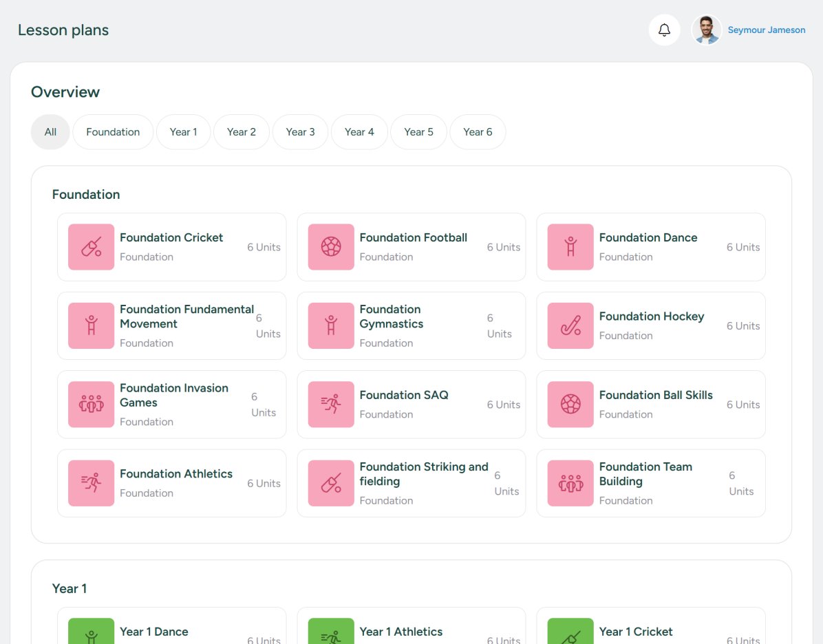Open Foundation Fundamental Movement lesson card
823x644 pixels.
[x=186, y=316]
